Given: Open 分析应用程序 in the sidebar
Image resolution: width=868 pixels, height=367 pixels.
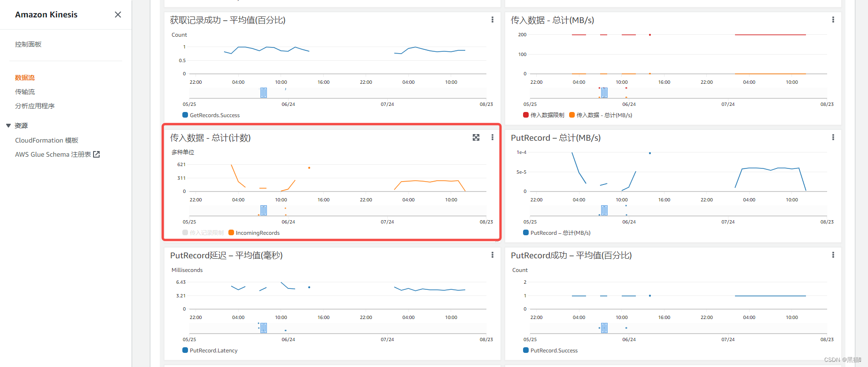Looking at the screenshot, I should click(x=35, y=106).
